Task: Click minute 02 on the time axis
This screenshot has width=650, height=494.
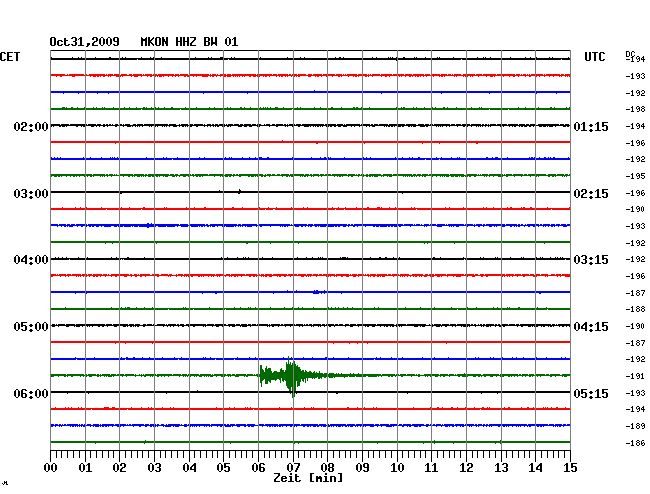Action: coord(119,467)
